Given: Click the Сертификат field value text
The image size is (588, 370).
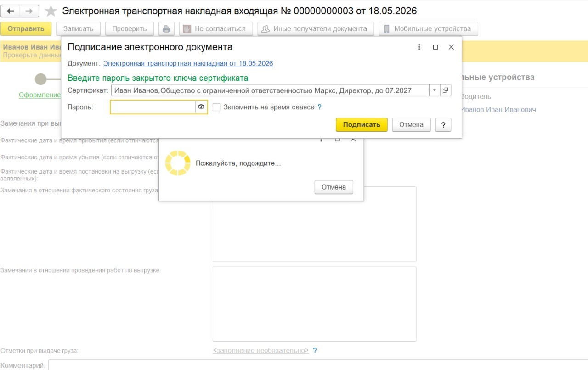Looking at the screenshot, I should [x=263, y=90].
